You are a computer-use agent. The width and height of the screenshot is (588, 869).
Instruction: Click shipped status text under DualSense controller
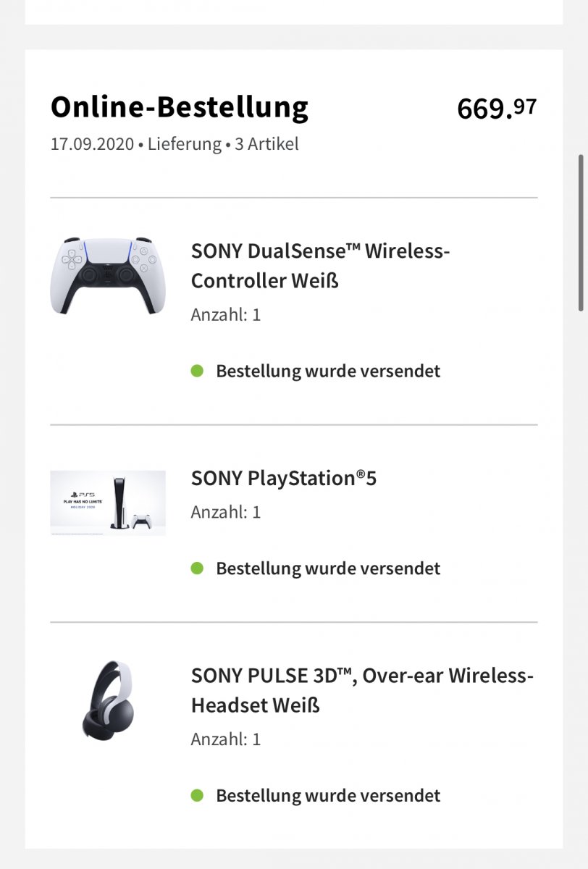(x=328, y=371)
